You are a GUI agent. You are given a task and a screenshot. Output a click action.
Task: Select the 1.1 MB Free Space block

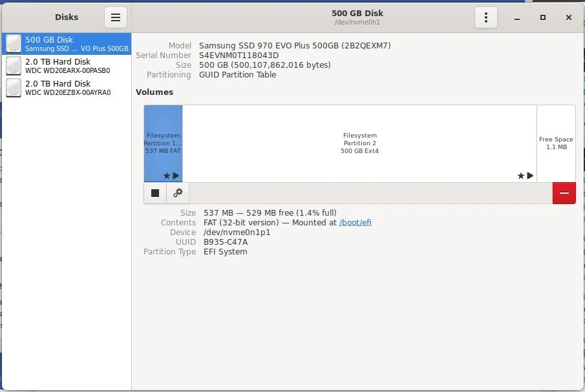click(557, 143)
